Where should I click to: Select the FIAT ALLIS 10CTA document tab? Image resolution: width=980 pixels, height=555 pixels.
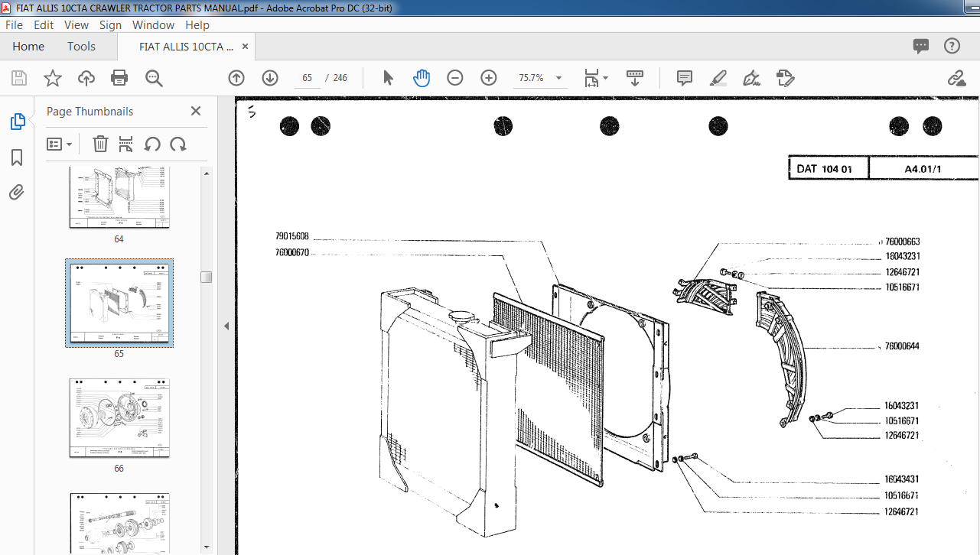coord(187,47)
